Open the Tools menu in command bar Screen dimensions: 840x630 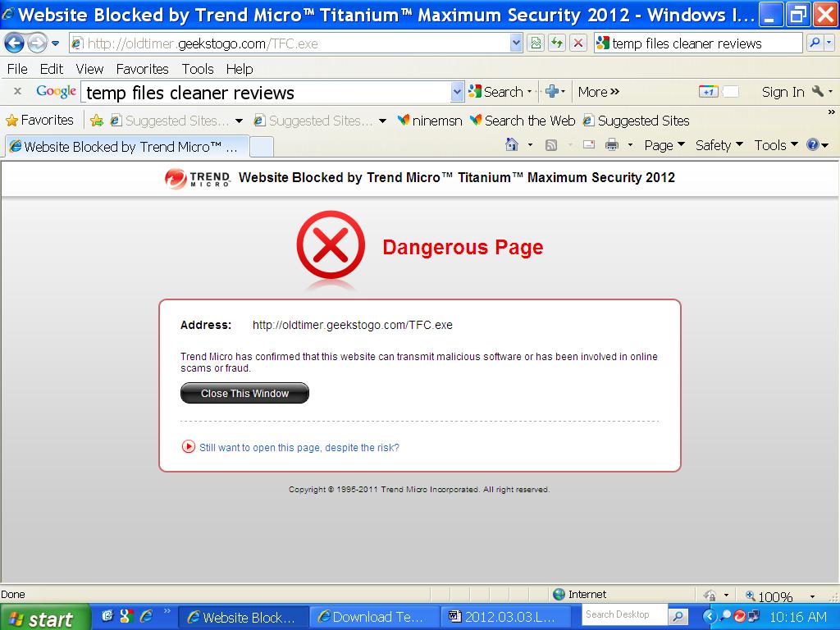(x=776, y=145)
